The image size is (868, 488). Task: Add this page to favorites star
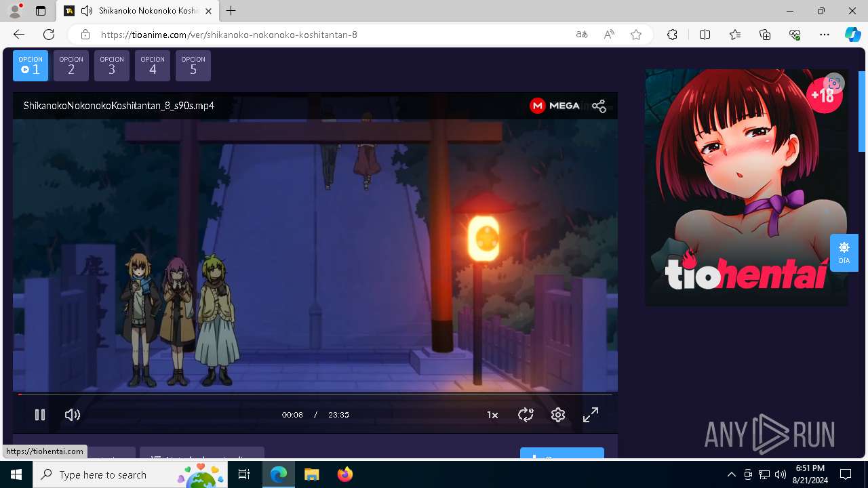pyautogui.click(x=636, y=35)
